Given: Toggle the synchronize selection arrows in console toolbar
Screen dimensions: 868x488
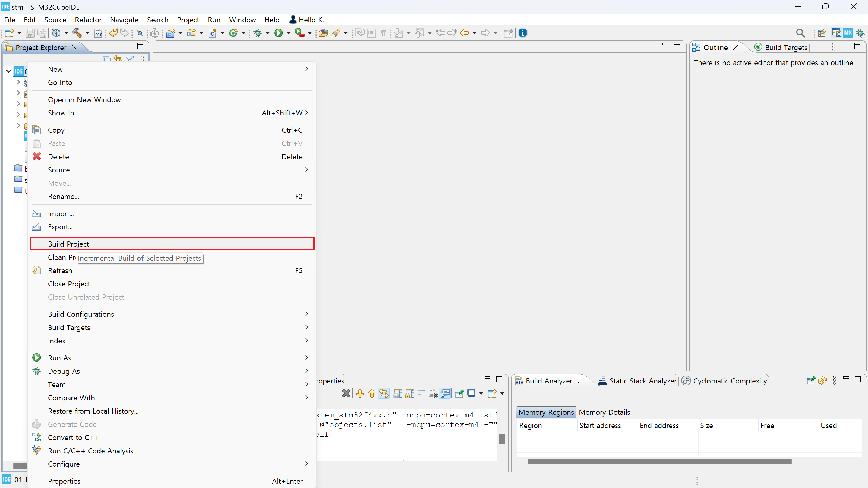Looking at the screenshot, I should click(x=384, y=393).
